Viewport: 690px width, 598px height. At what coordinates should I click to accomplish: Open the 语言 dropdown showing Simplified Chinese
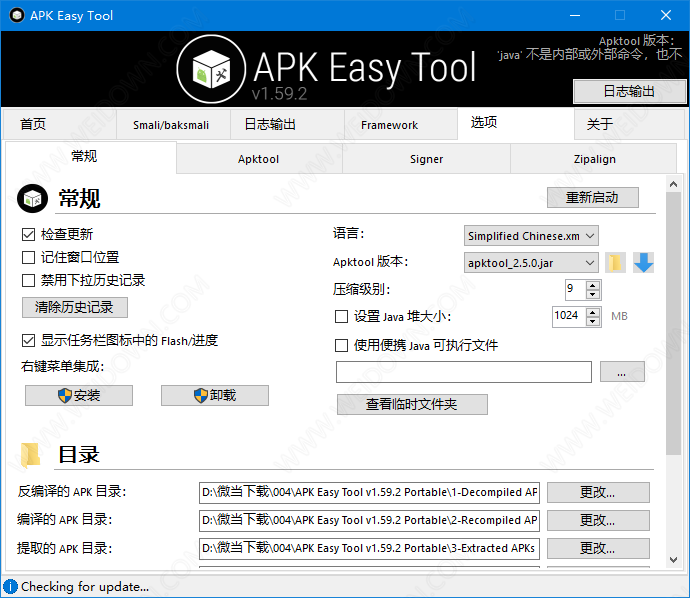click(x=531, y=236)
